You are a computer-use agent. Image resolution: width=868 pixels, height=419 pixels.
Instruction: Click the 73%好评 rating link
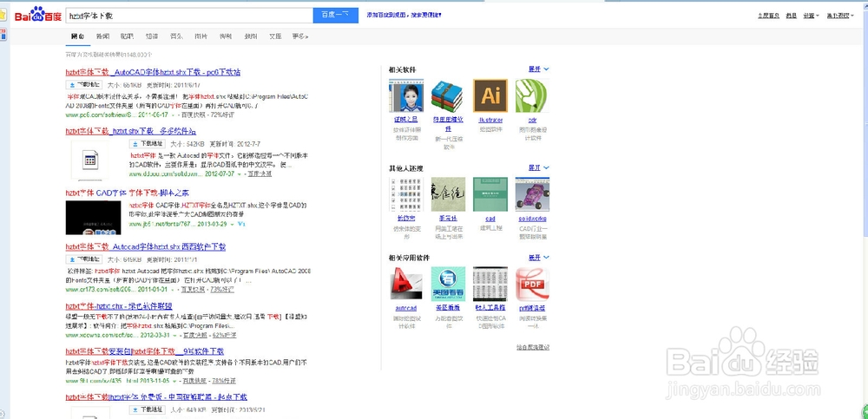point(224,290)
